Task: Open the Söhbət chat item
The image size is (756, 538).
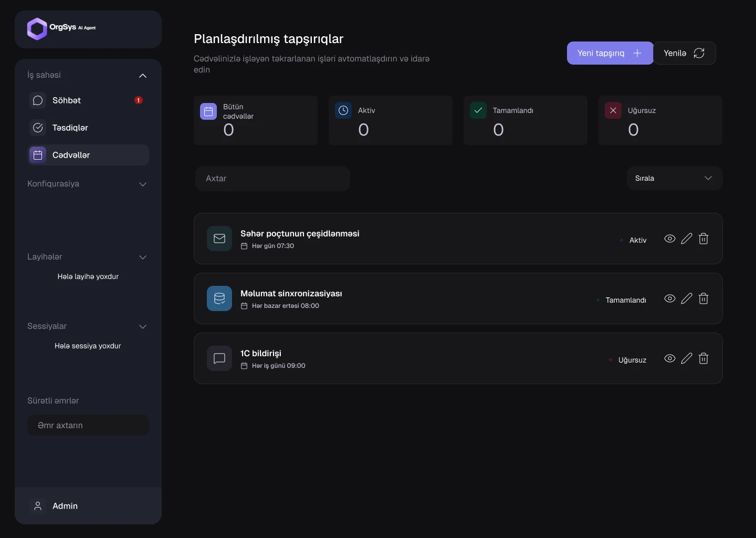Action: 88,100
